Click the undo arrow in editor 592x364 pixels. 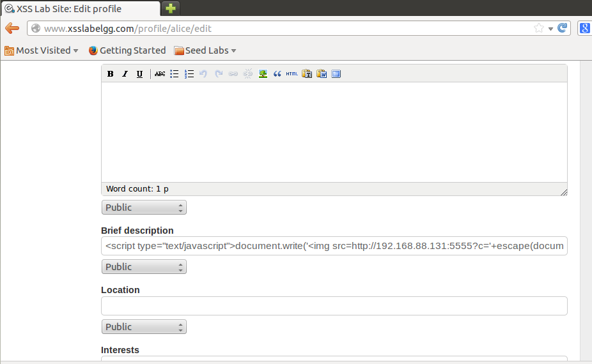click(203, 74)
